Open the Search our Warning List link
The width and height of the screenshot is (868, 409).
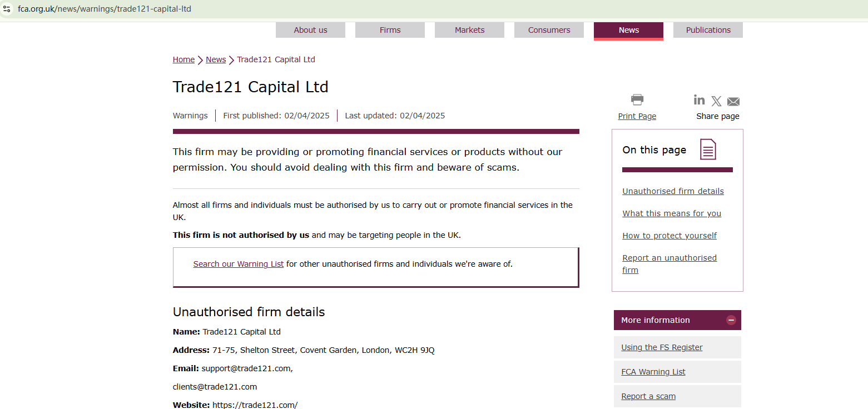pos(239,264)
